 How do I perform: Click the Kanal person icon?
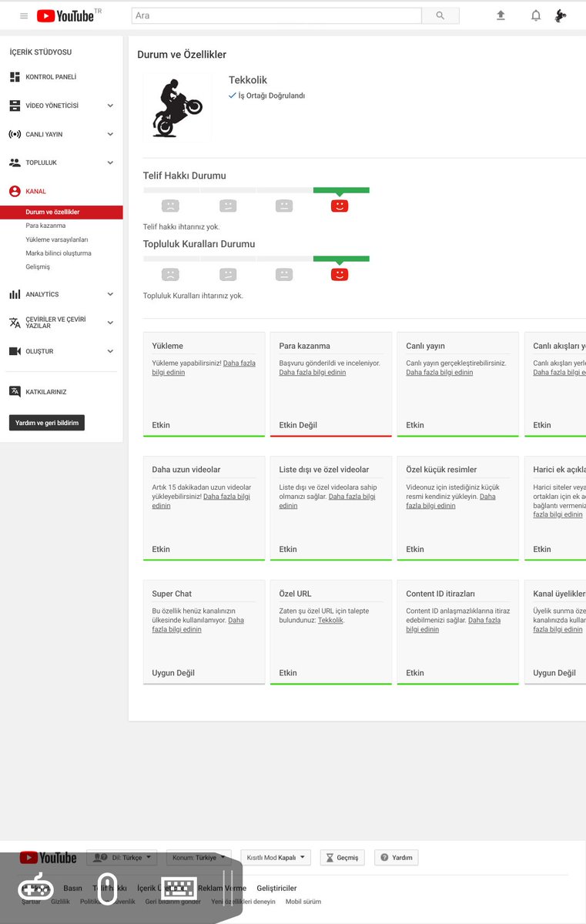(x=15, y=191)
